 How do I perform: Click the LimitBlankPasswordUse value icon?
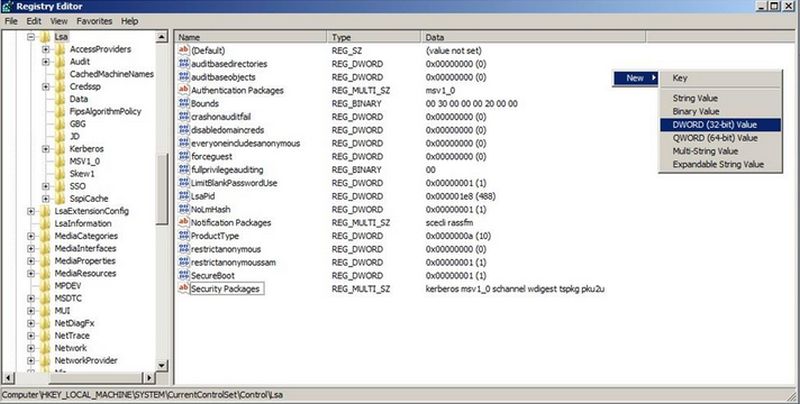click(x=184, y=183)
